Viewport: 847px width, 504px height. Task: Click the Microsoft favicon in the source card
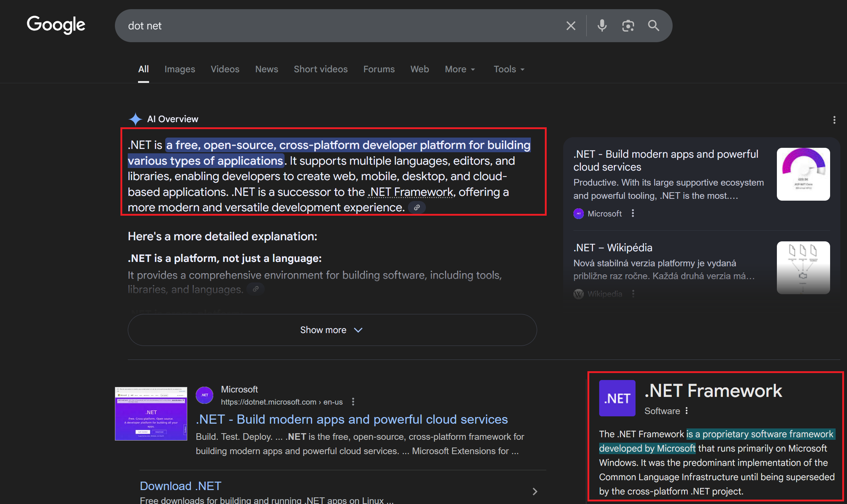pos(579,213)
